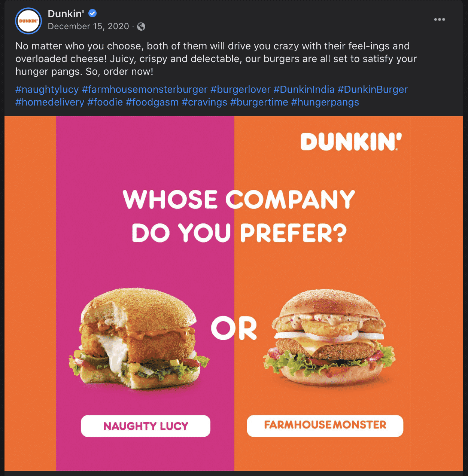
Task: Open the December 15, 2020 timestamp
Action: tap(88, 26)
